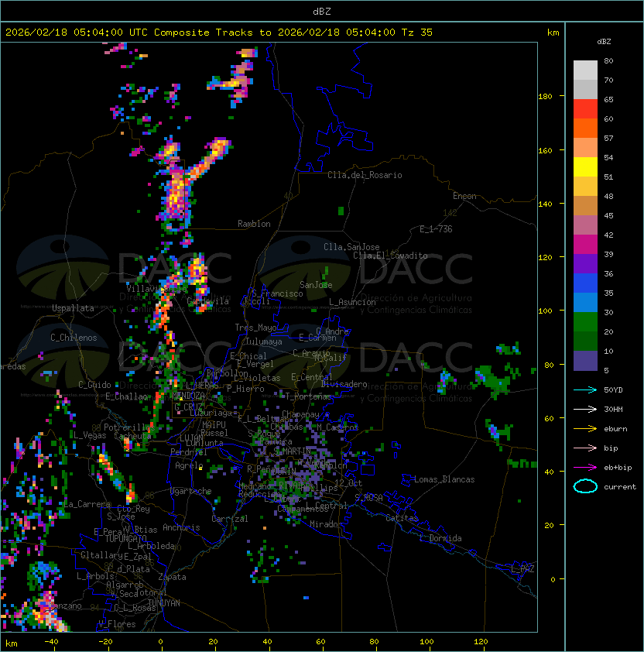Click the yellow eburn arrow in legend
This screenshot has height=652, width=644.
click(585, 429)
